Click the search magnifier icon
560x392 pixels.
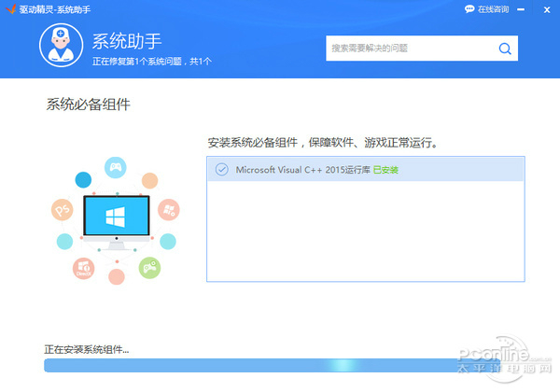pyautogui.click(x=505, y=49)
